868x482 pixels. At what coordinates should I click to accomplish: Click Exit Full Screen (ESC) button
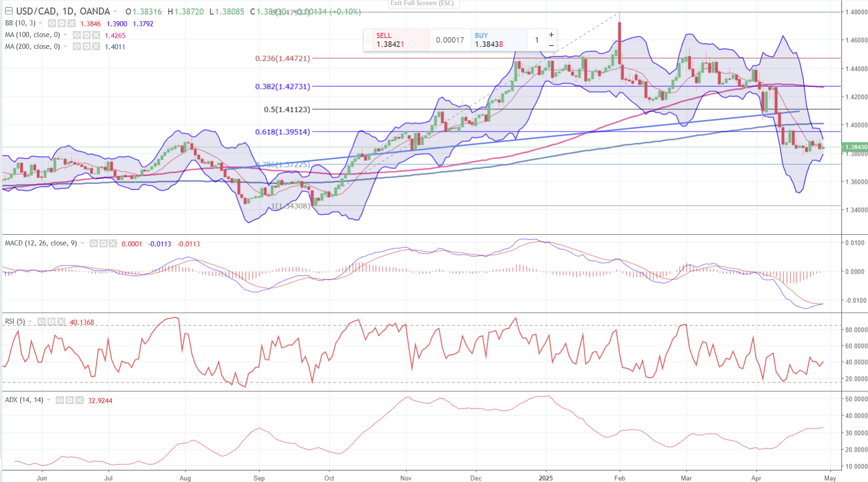point(423,3)
